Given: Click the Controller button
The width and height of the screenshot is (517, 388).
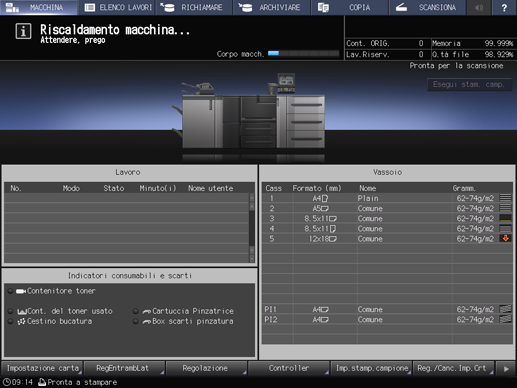Looking at the screenshot, I should coord(289,368).
